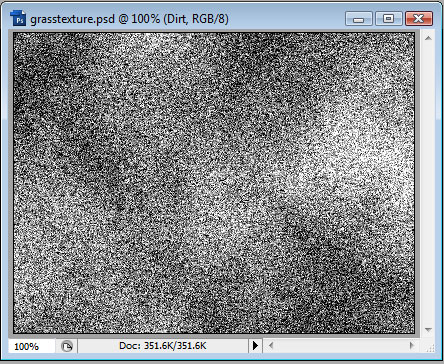This screenshot has width=444, height=364.
Task: Open the status bar options arrow menu
Action: 255,346
